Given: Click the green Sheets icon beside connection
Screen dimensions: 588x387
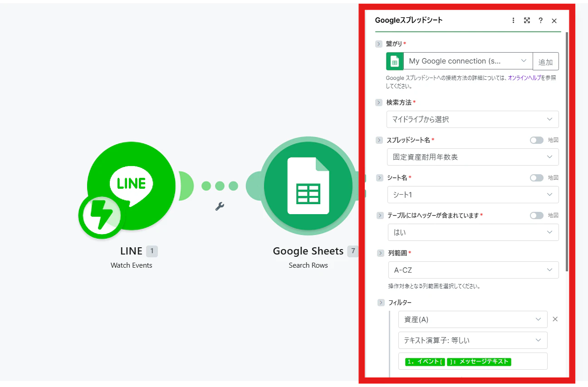Looking at the screenshot, I should pyautogui.click(x=395, y=61).
